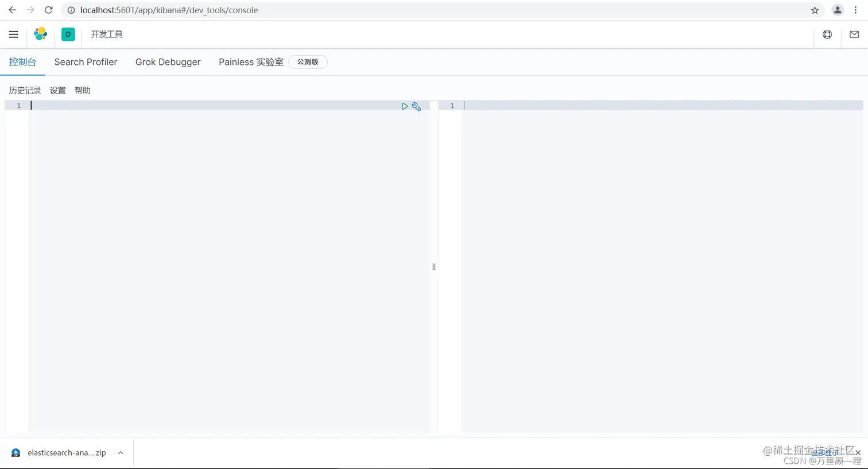Open the newsfeed mail icon

point(854,34)
